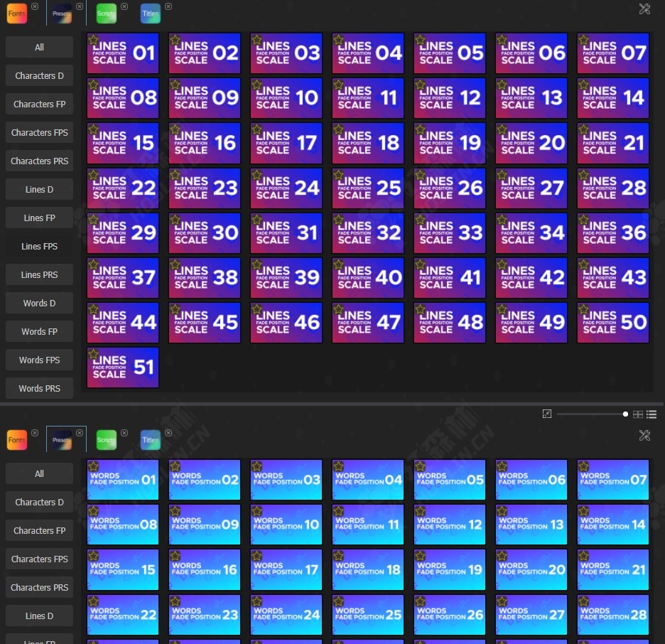The image size is (665, 644).
Task: Toggle star on Lines Scale 19
Action: point(420,129)
